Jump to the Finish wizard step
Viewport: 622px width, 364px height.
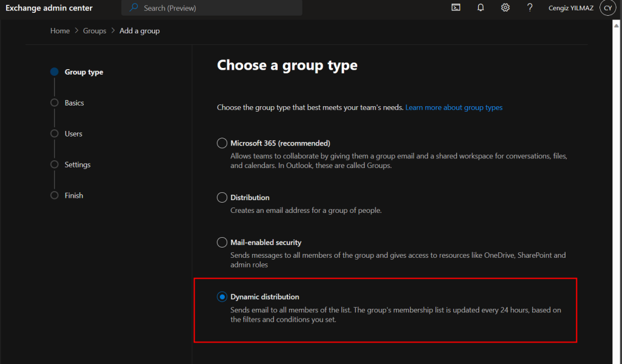point(73,196)
